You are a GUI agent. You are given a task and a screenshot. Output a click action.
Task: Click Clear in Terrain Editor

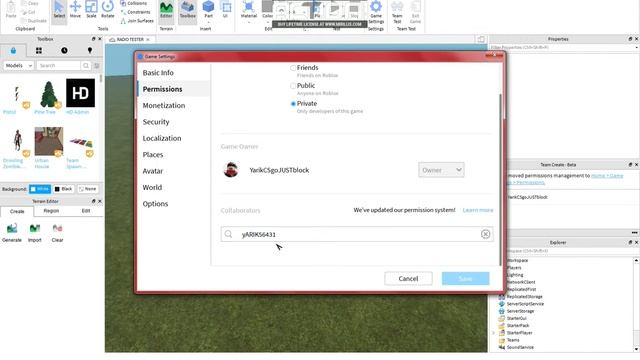click(x=58, y=233)
